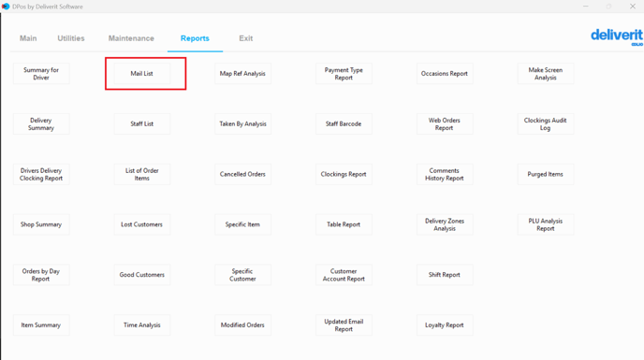This screenshot has width=644, height=360.
Task: Open Item Summary report
Action: [41, 325]
